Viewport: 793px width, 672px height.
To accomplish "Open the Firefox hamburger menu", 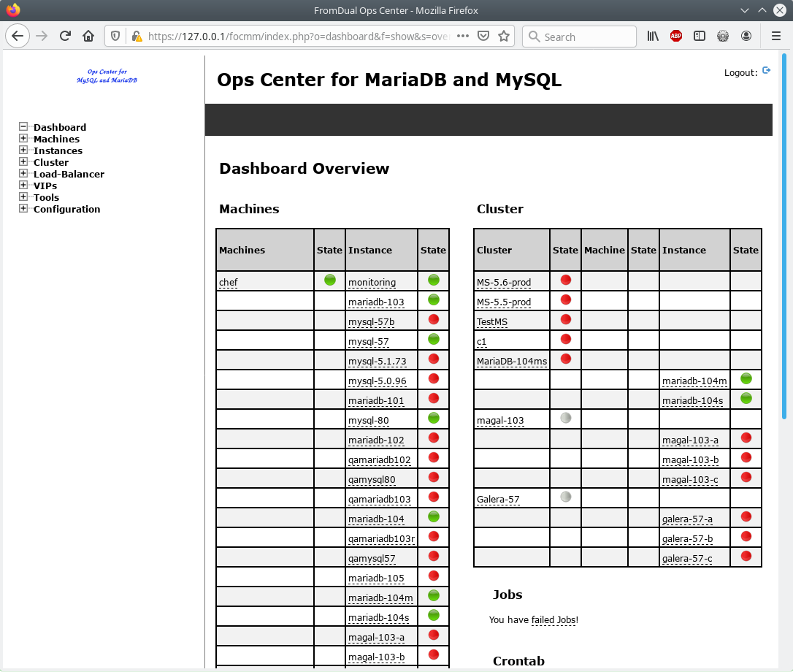I will click(x=775, y=36).
